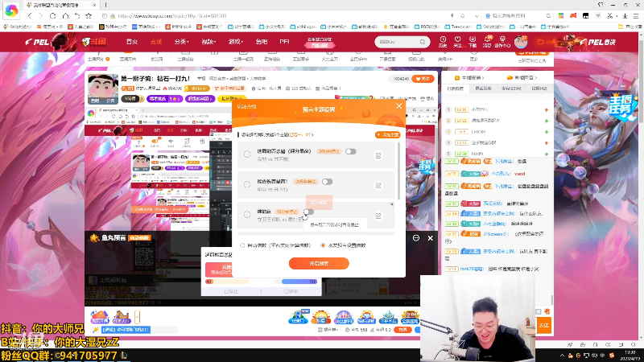Close the 鱼丸预言 panel
The image size is (644, 362).
(x=430, y=238)
